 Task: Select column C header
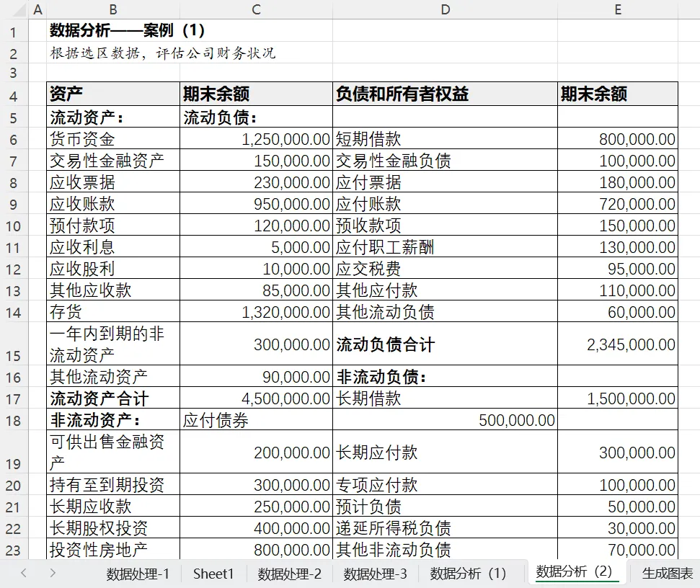256,10
